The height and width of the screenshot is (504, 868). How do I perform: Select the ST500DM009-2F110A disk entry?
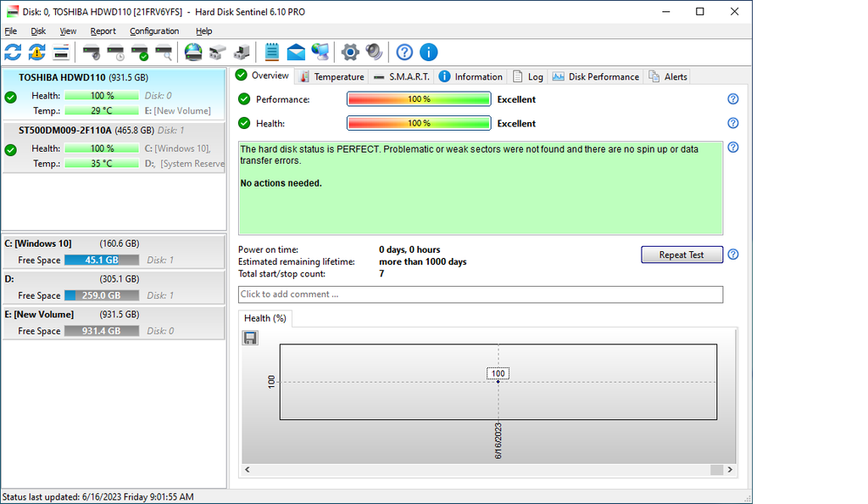(x=114, y=148)
